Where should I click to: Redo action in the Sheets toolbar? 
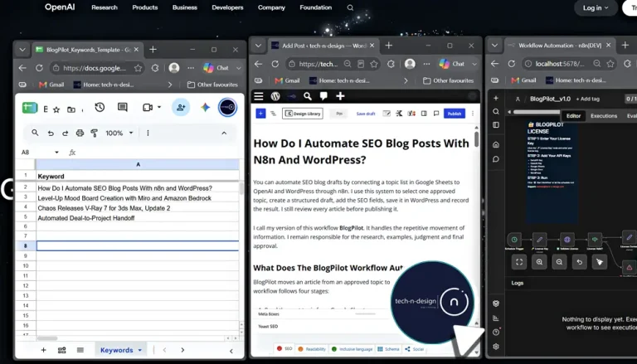coord(65,133)
